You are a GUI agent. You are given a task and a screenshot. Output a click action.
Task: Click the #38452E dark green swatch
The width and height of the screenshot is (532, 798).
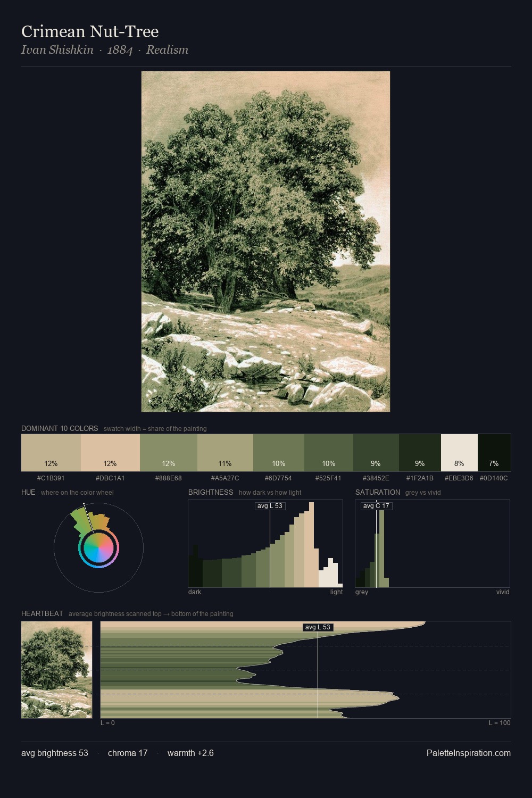[376, 453]
